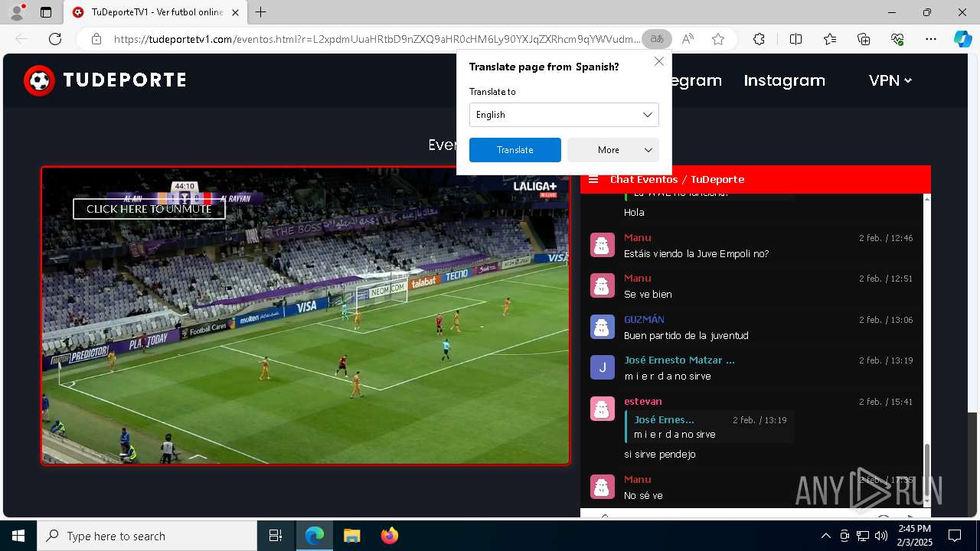
Task: Close the TuDeporteTV1 browser tab
Action: point(236,12)
